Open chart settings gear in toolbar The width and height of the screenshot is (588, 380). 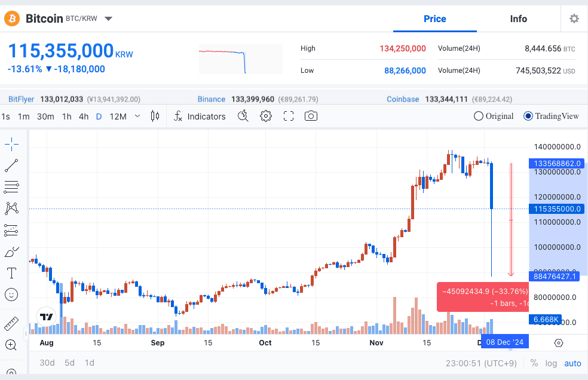(x=266, y=116)
